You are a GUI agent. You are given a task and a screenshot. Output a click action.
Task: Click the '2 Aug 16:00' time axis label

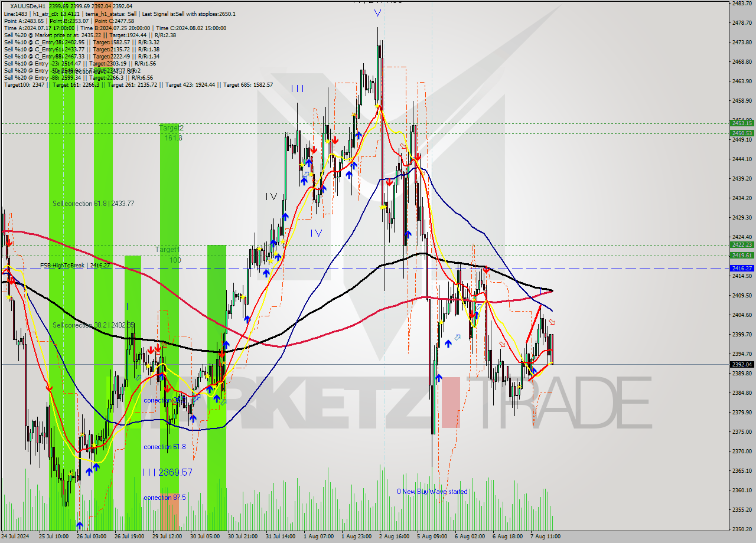click(x=394, y=537)
